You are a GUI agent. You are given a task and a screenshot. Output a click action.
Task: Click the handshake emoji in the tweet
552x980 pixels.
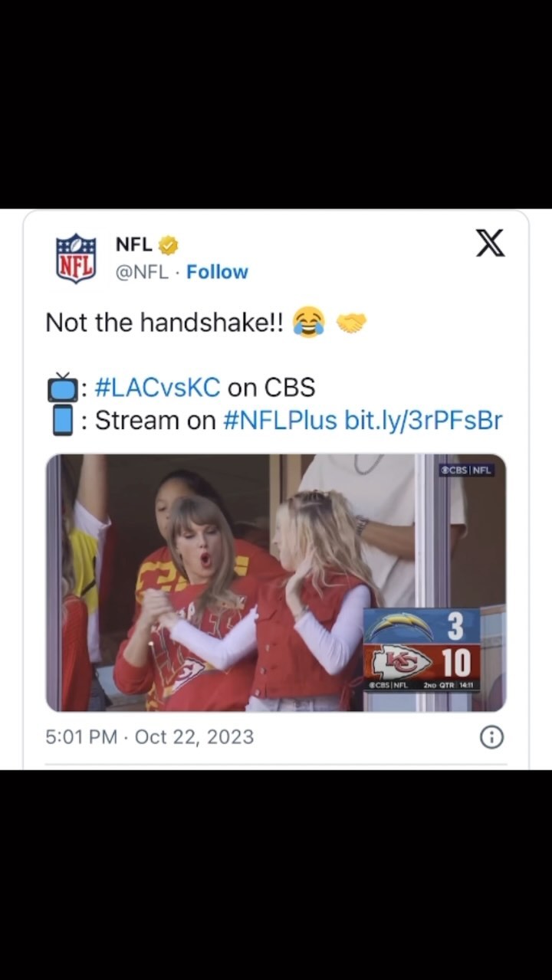tap(351, 323)
